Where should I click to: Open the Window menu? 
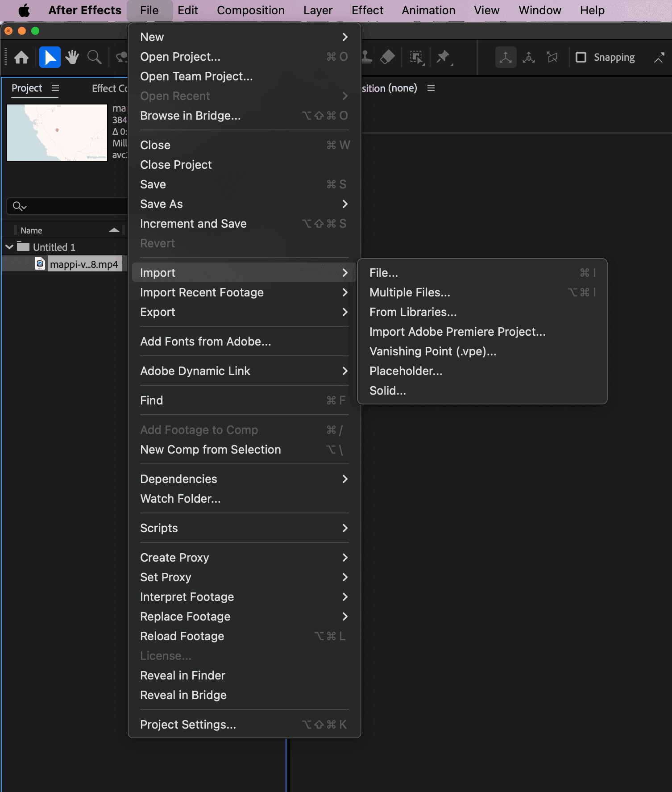tap(539, 10)
